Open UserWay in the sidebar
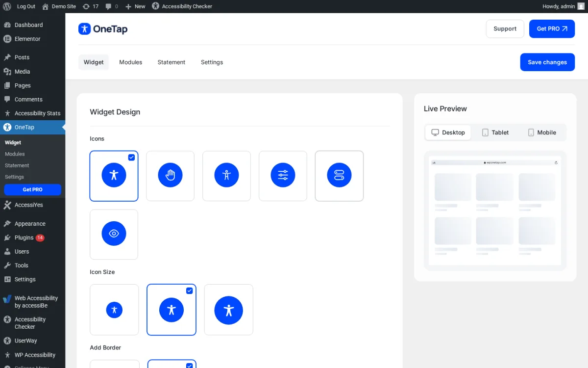 tap(32, 341)
